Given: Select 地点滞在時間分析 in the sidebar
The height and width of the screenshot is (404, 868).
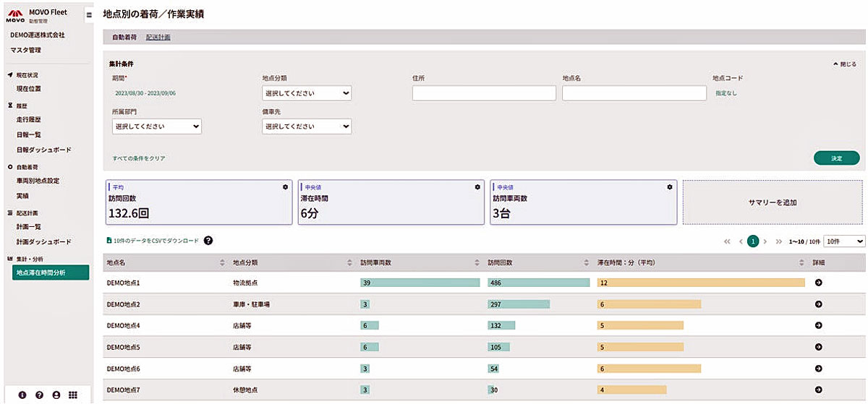Looking at the screenshot, I should click(x=51, y=272).
